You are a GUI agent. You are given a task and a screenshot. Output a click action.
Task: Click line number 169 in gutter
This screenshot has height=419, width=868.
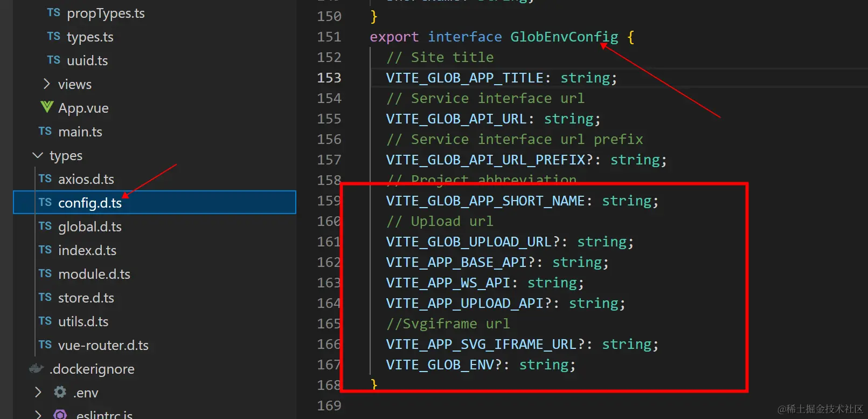pos(329,406)
